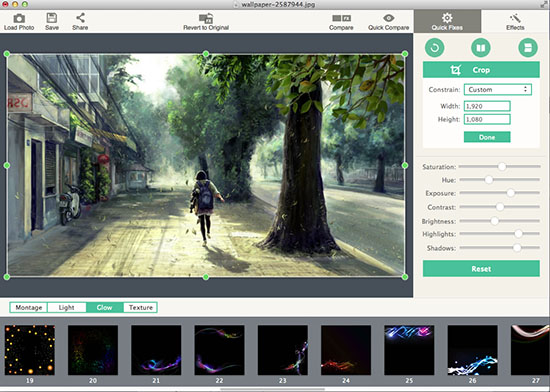Viewport: 550px width, 392px height.
Task: Click the Hue slider handle
Action: coord(489,180)
